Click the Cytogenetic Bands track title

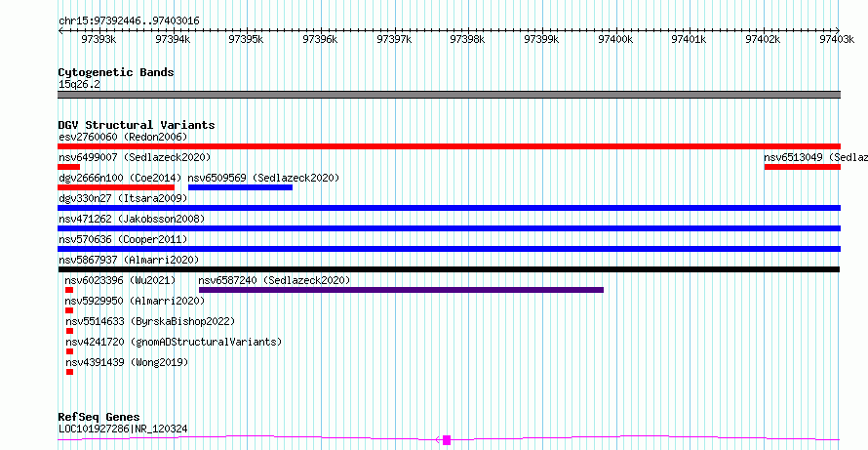click(116, 72)
